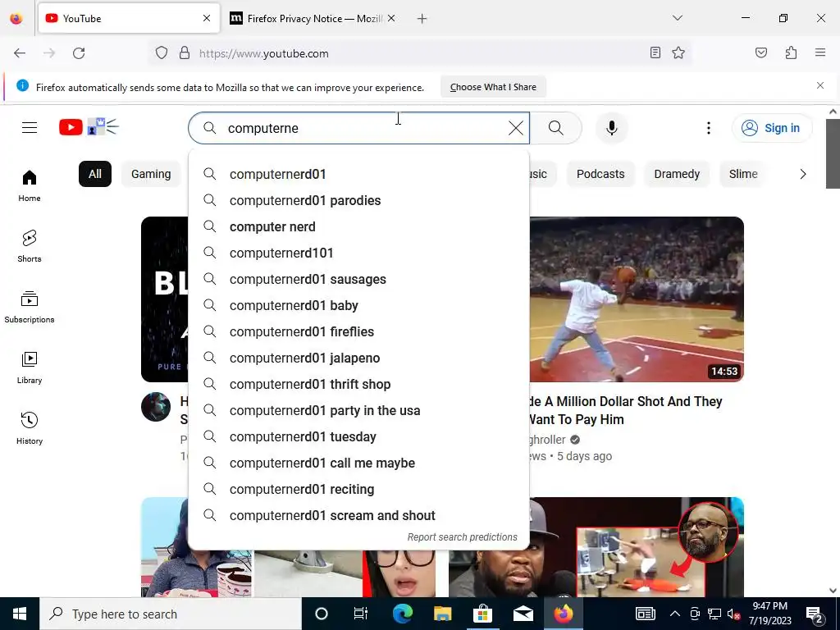Open a new browser tab
The width and height of the screenshot is (840, 630).
[422, 19]
